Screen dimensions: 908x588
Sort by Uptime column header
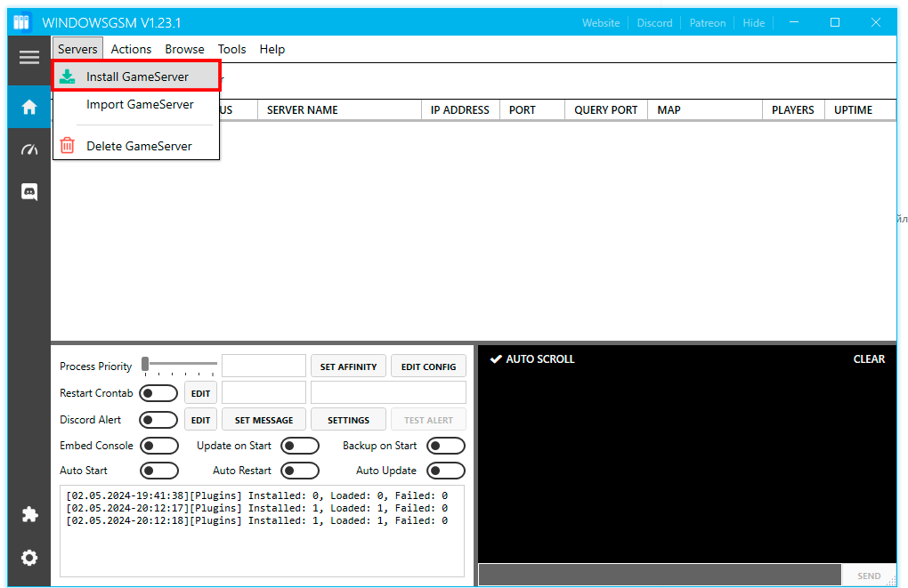[x=860, y=110]
